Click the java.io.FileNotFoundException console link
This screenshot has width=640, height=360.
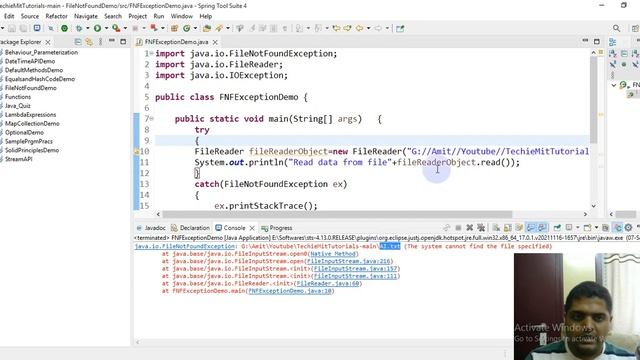pos(184,246)
